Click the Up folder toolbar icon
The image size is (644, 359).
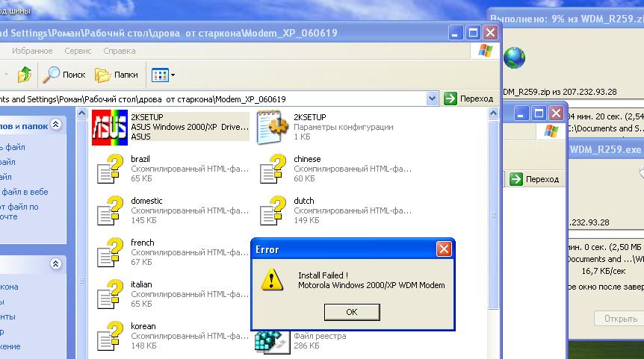click(25, 75)
